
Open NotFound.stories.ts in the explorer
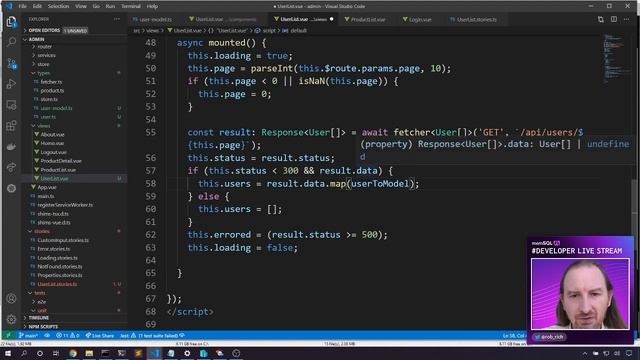(60, 267)
